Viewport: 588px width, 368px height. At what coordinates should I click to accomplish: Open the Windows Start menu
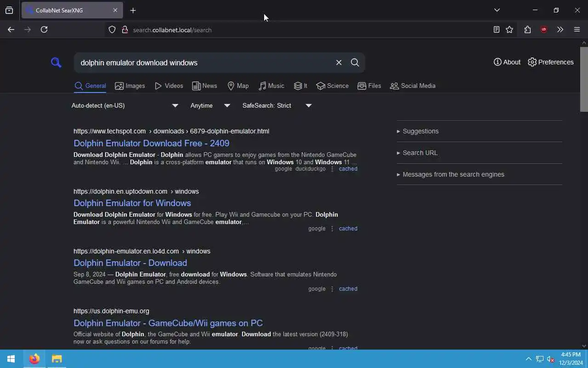[x=11, y=359]
